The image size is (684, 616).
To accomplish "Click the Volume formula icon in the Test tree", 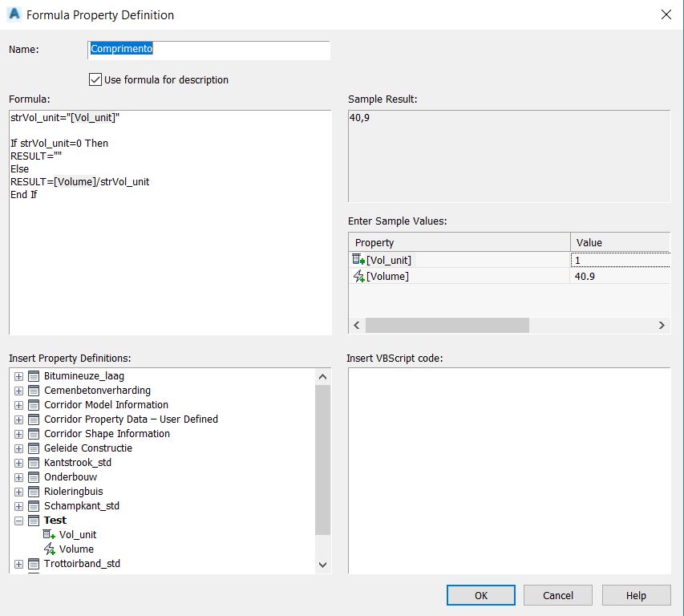I will pos(49,549).
